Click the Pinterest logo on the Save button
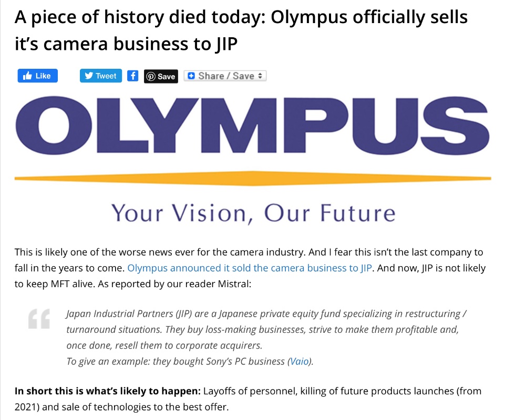505x420 pixels. [x=151, y=77]
